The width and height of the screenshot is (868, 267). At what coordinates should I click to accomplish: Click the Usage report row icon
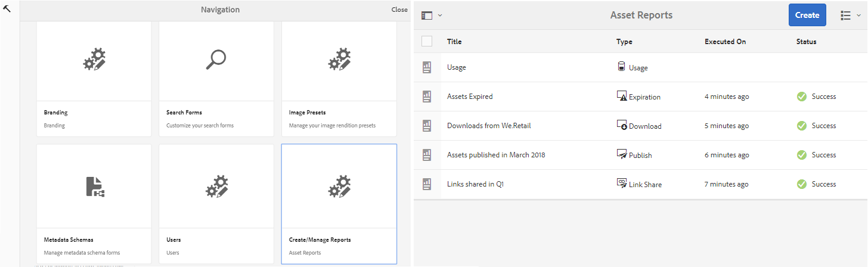(x=426, y=67)
